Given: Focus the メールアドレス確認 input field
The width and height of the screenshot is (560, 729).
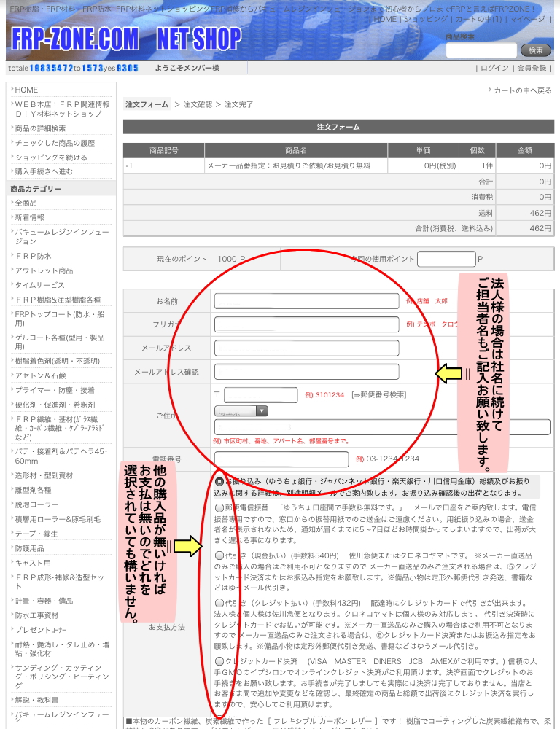Looking at the screenshot, I should pyautogui.click(x=306, y=372).
